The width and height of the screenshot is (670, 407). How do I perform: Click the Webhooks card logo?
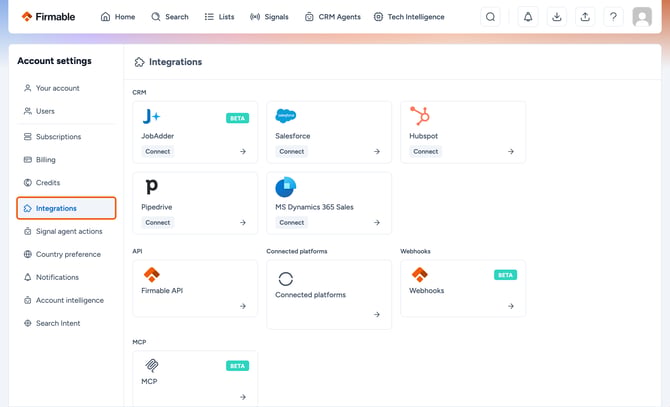point(419,274)
